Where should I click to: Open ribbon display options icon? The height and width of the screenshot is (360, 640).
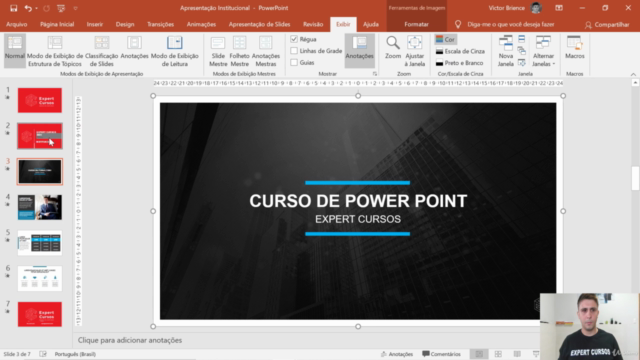(x=559, y=8)
